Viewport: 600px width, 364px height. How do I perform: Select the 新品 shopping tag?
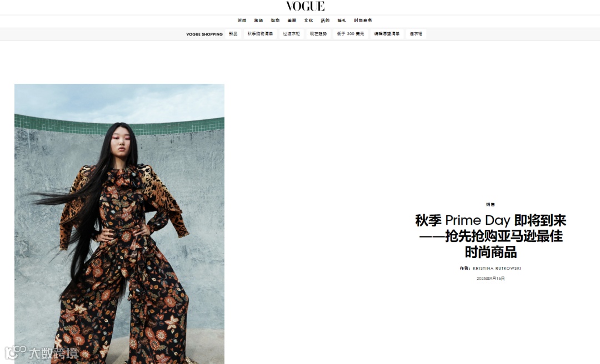(x=233, y=34)
